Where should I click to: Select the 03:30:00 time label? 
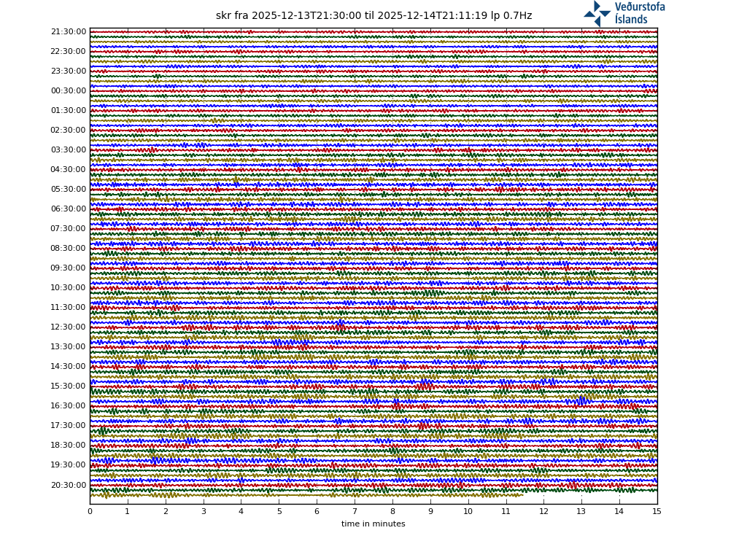(69, 150)
